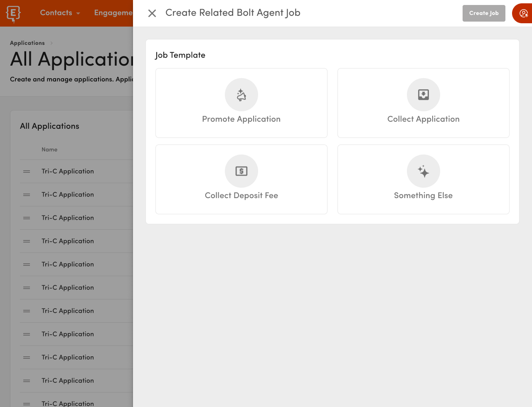This screenshot has height=407, width=532.
Task: Follow the Applications breadcrumb link
Action: tap(27, 43)
